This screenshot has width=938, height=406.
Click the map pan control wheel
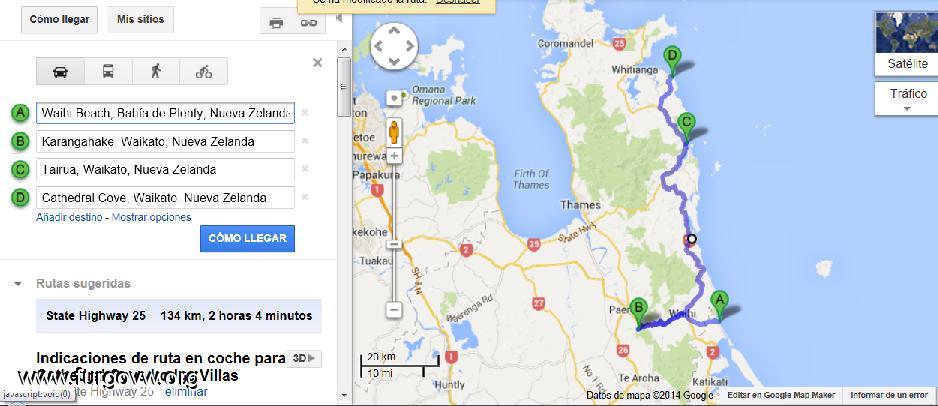(x=394, y=45)
